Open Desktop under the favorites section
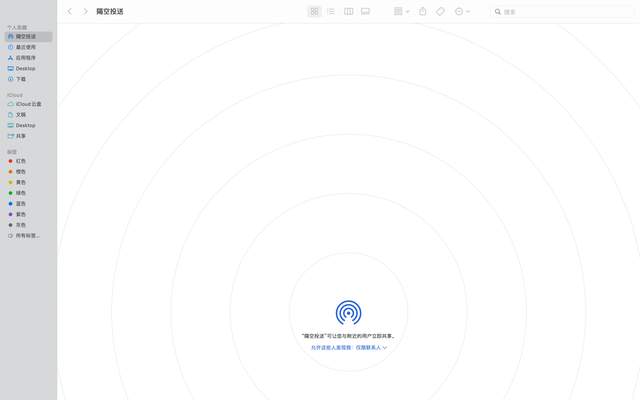 coord(29,69)
